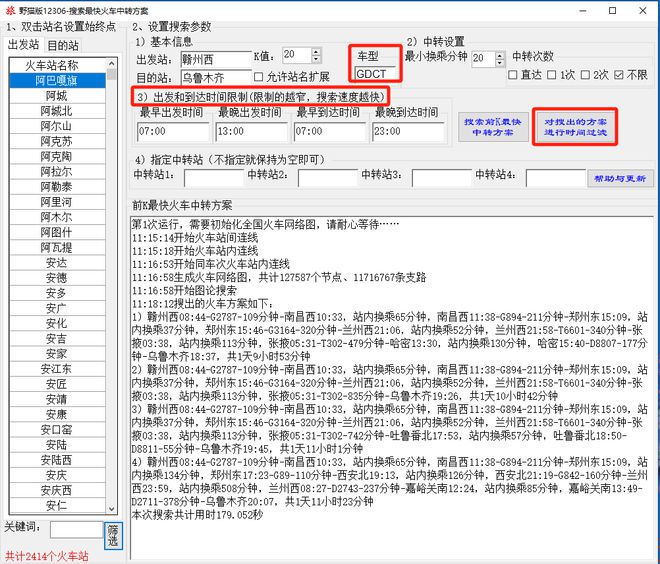
Task: Click the 出发站 input field
Action: point(216,59)
